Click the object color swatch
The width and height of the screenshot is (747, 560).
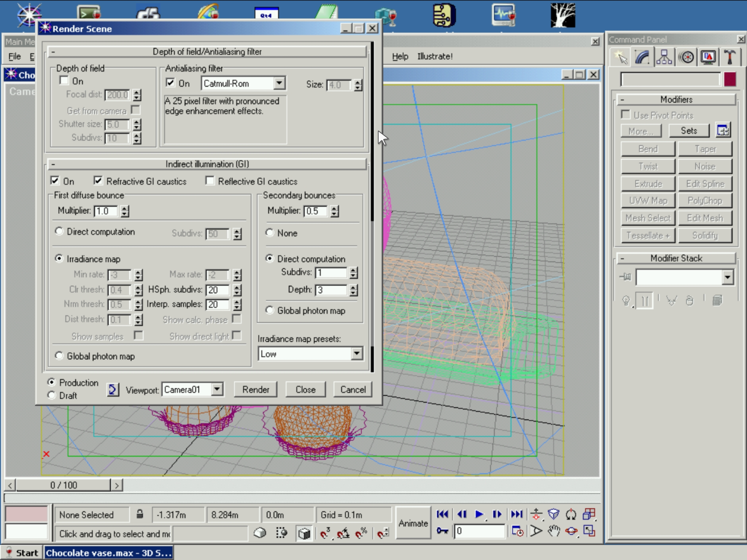pos(729,79)
